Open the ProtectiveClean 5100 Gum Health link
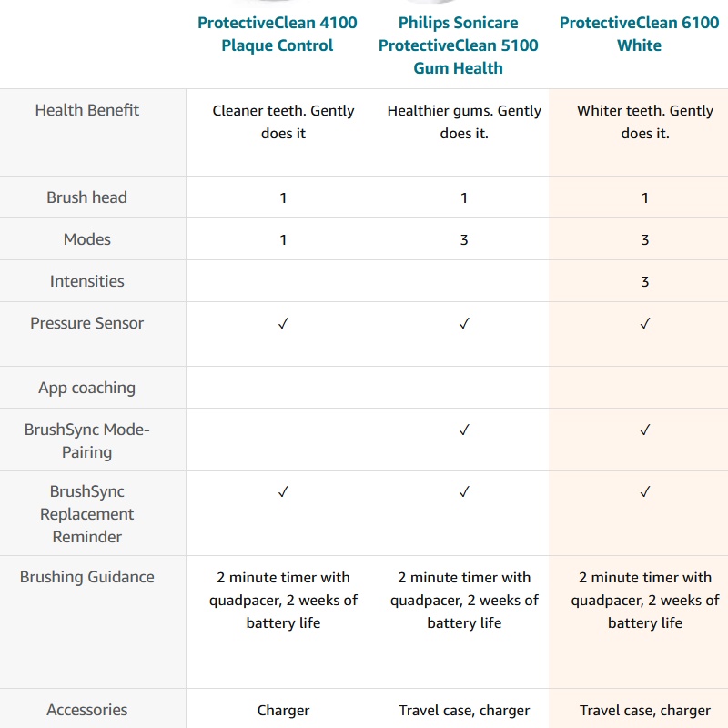The image size is (728, 728). coord(459,45)
